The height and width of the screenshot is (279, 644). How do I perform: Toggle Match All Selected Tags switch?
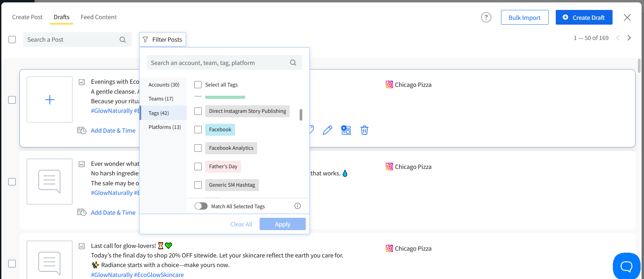click(x=201, y=206)
